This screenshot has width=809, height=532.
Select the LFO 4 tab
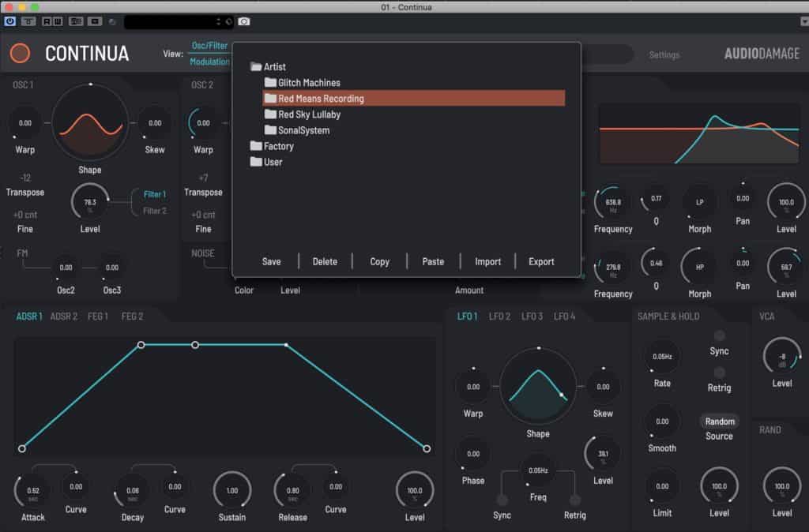click(x=564, y=316)
